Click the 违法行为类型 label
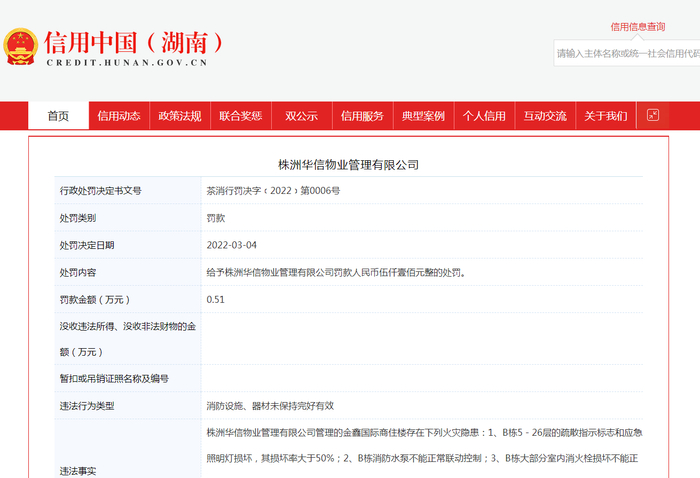700x478 pixels. pos(87,406)
